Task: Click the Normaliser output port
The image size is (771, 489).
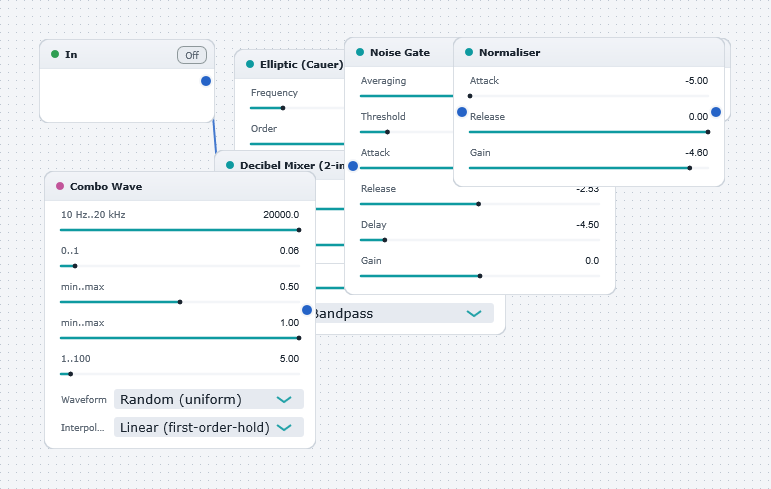Action: click(x=716, y=112)
